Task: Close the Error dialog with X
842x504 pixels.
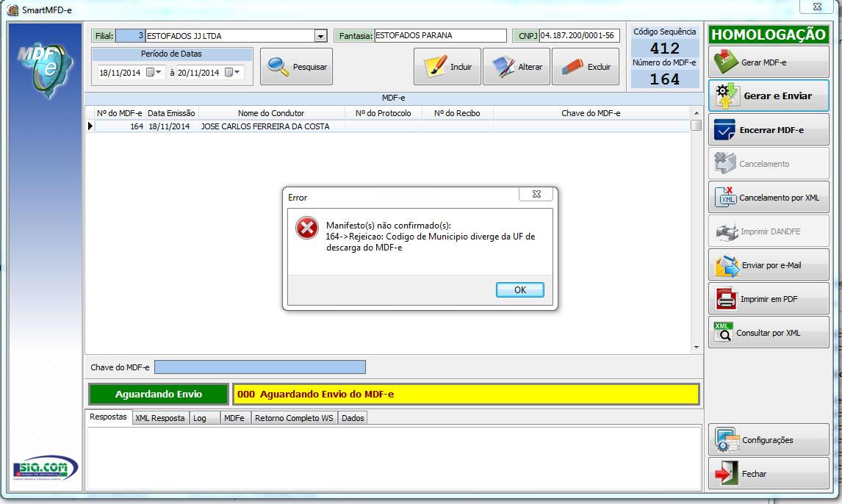Action: coord(536,194)
